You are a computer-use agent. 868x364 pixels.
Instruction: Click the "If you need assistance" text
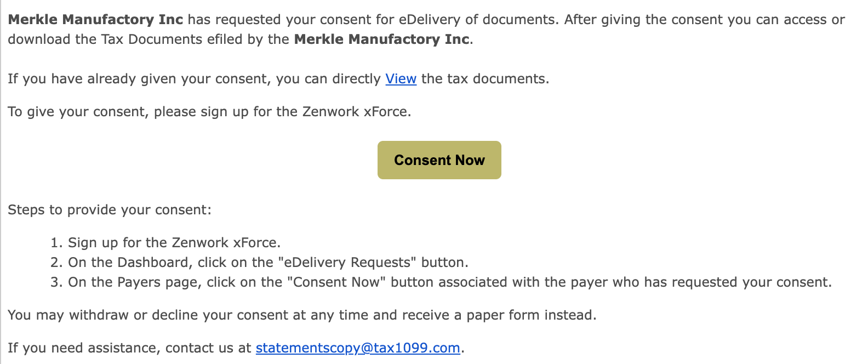click(x=129, y=348)
